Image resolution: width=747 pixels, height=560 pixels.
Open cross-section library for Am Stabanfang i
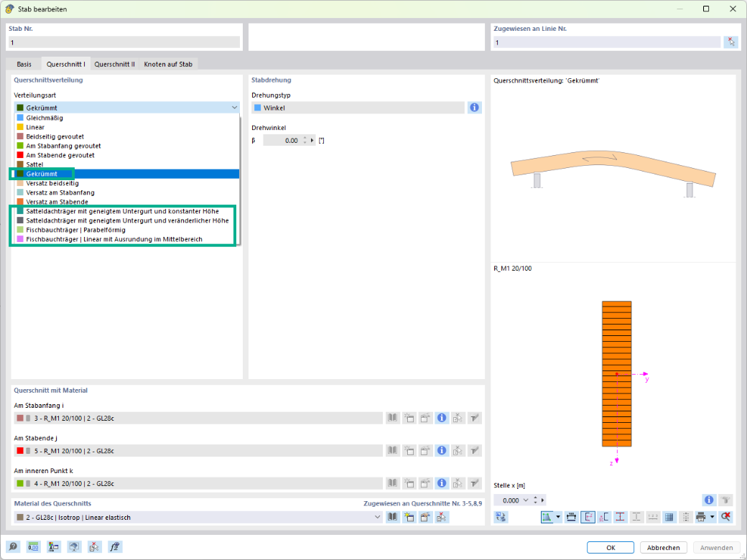pyautogui.click(x=393, y=418)
